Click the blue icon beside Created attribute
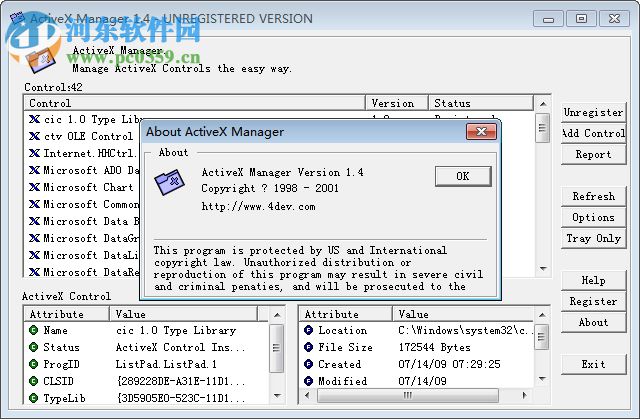 pos(309,364)
